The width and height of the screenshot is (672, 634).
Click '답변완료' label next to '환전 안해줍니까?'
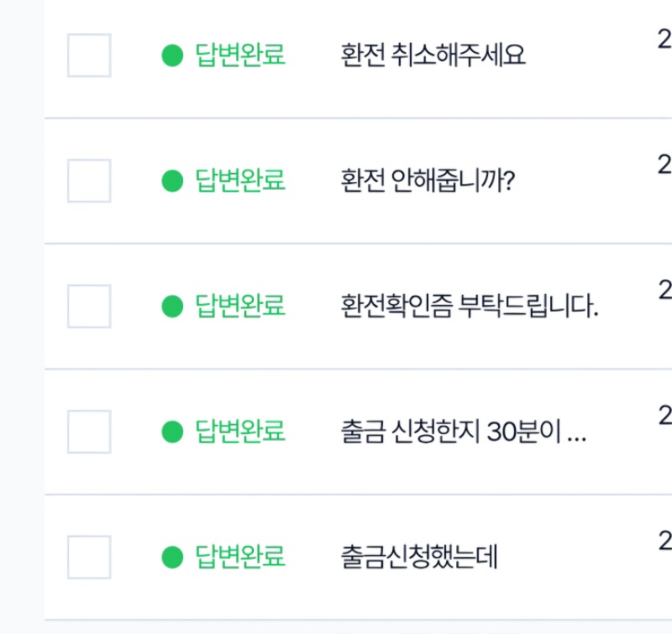coord(240,181)
